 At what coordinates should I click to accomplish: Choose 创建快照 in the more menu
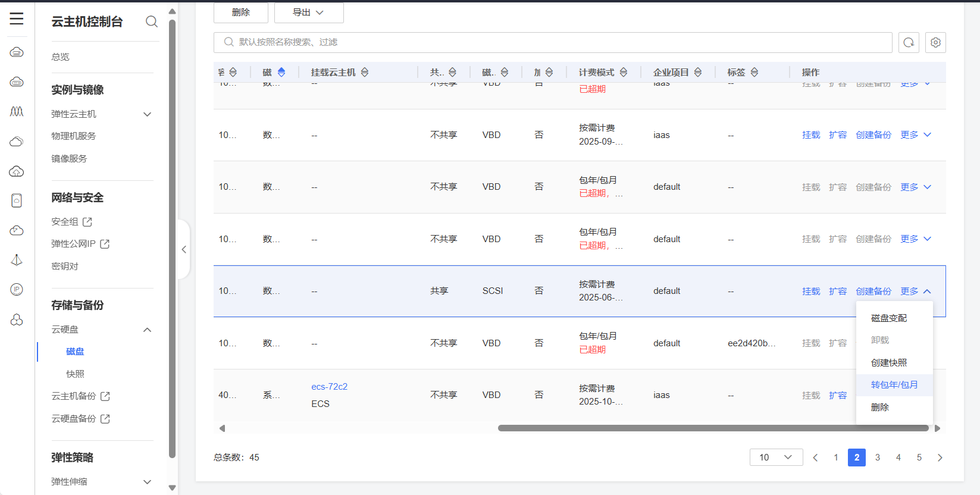pos(889,362)
